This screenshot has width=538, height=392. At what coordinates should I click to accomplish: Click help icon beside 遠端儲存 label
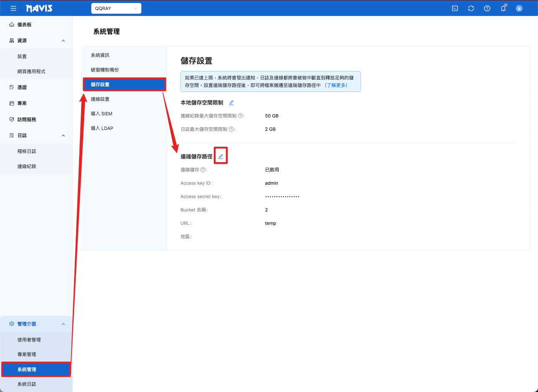[203, 170]
